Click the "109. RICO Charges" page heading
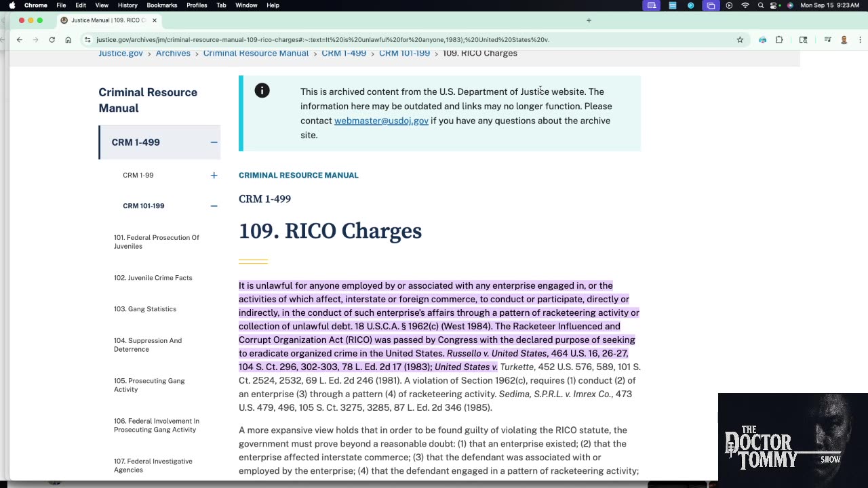The width and height of the screenshot is (868, 488). tap(330, 231)
